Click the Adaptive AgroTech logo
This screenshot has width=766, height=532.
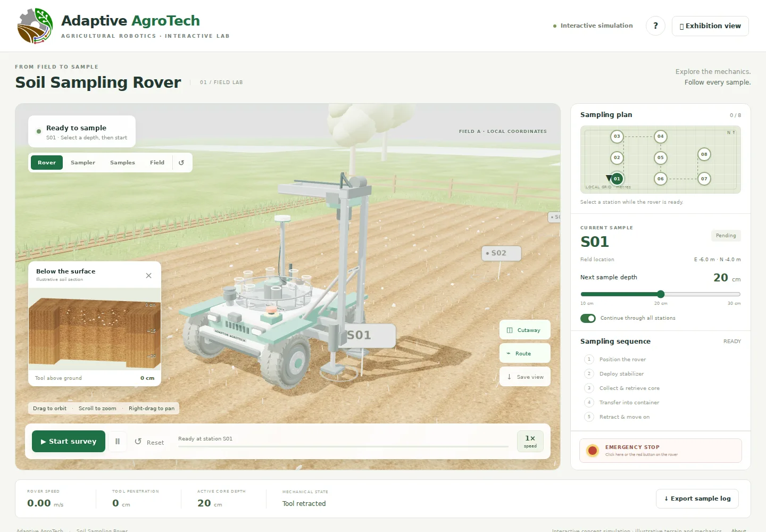point(35,26)
